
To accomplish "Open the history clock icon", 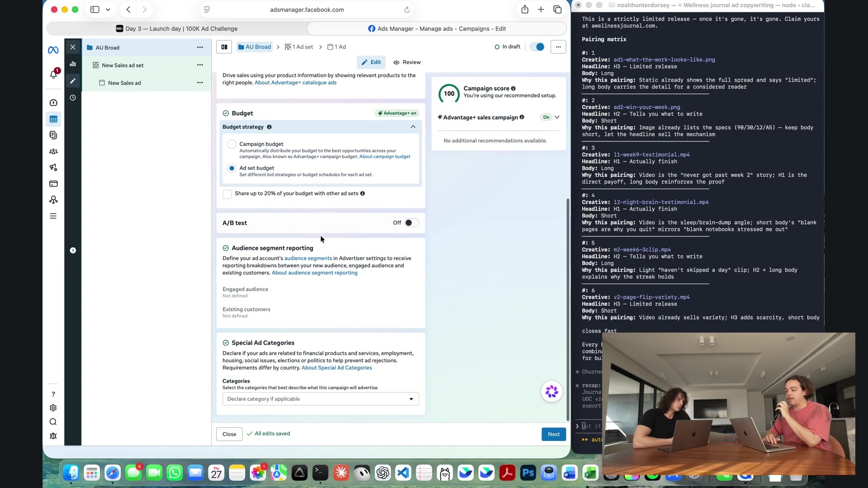I will pyautogui.click(x=73, y=98).
